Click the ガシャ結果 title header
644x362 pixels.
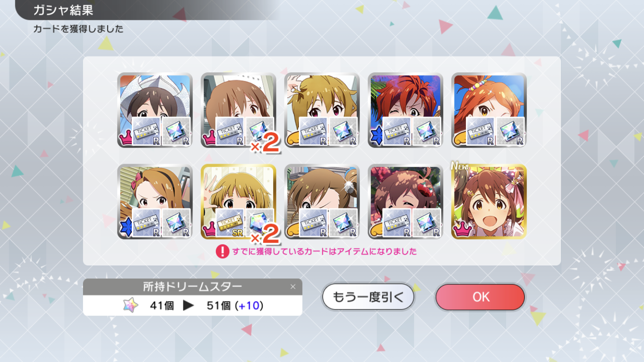coord(63,10)
